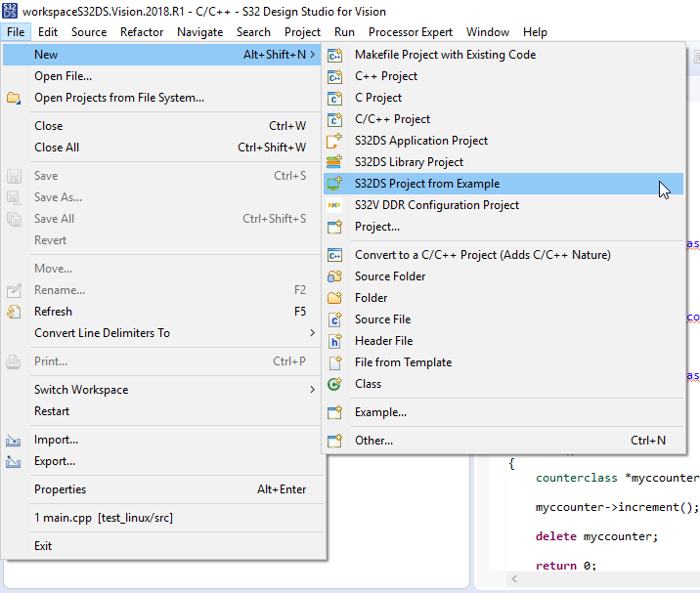This screenshot has width=700, height=593.
Task: Select Close All in the File menu
Action: pos(162,148)
